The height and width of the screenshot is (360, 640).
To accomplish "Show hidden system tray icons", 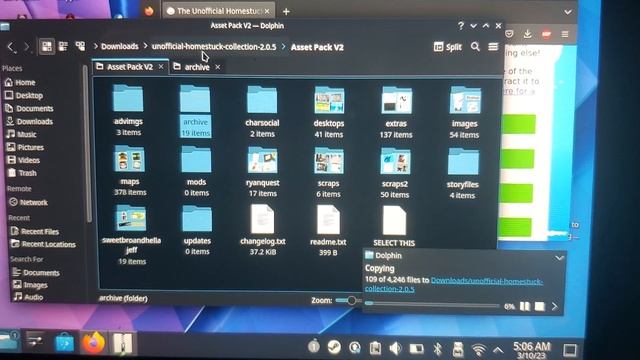I will [x=498, y=350].
